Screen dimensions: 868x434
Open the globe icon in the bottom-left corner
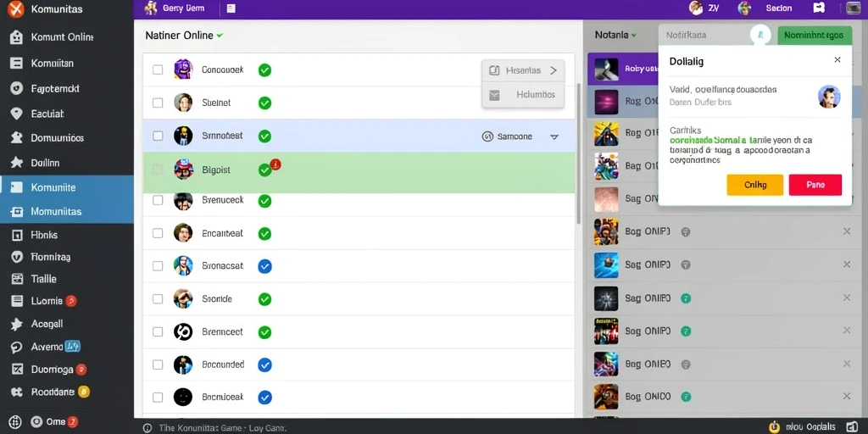15,421
